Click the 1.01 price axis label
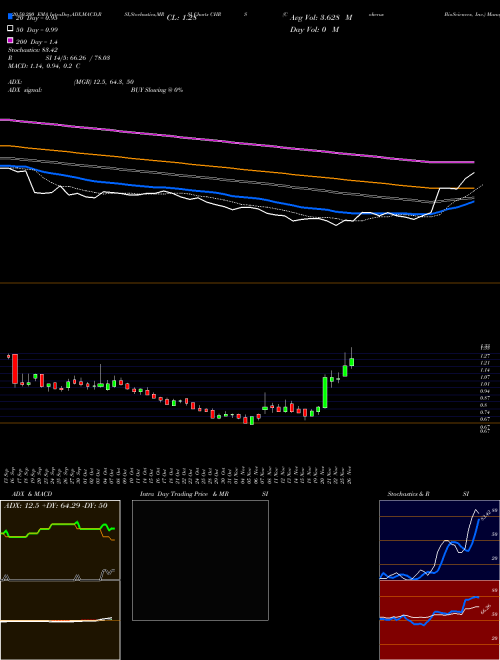 click(x=485, y=384)
